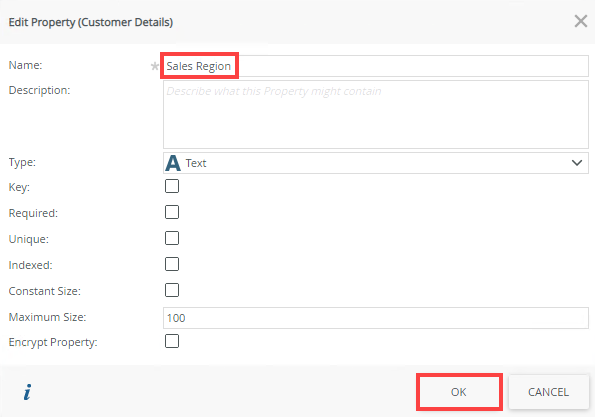595x417 pixels.
Task: Click the 'Type:' label text
Action: pos(22,162)
